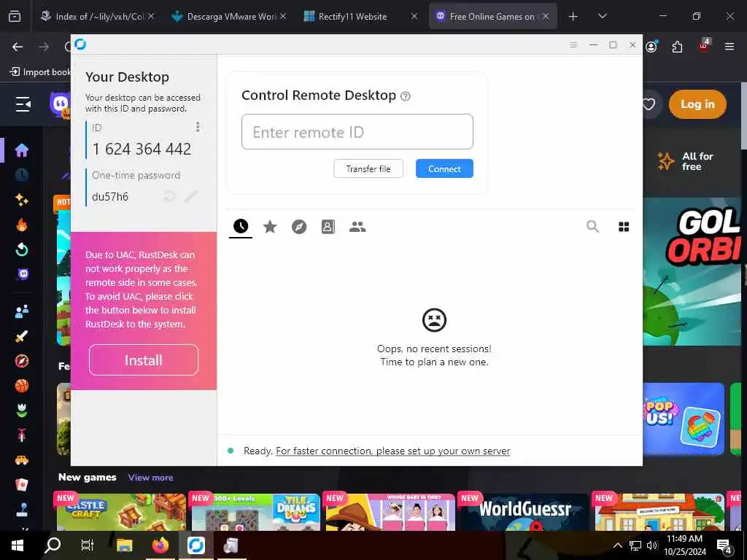Open the WorldGuessr game thumbnail

click(x=525, y=512)
